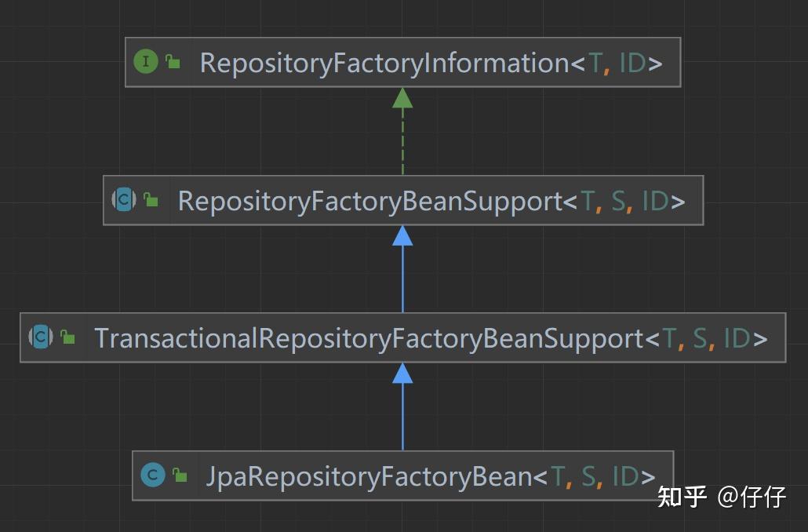This screenshot has height=532, width=808.
Task: Select the class icon of RepositoryFactoryBeanSupport
Action: pos(123,200)
